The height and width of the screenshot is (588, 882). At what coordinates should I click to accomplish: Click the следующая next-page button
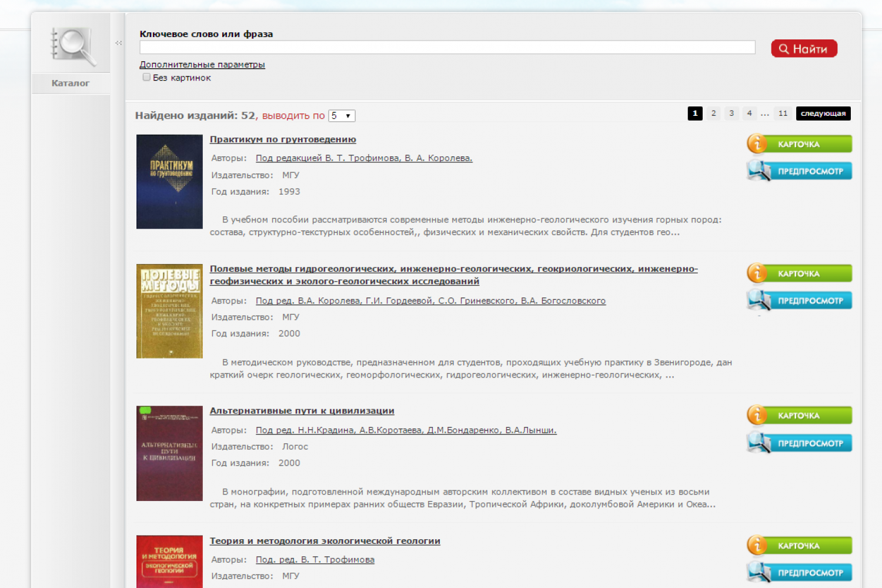pos(823,113)
